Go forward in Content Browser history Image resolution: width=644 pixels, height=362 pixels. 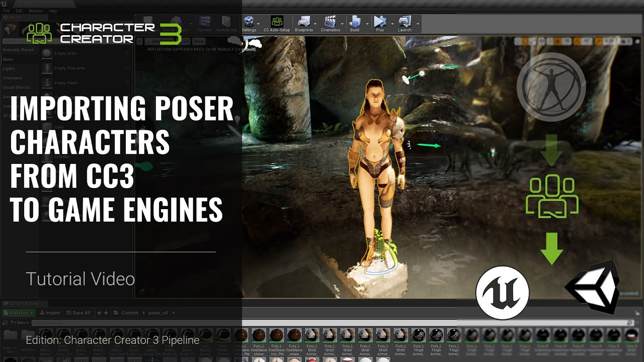pos(106,313)
